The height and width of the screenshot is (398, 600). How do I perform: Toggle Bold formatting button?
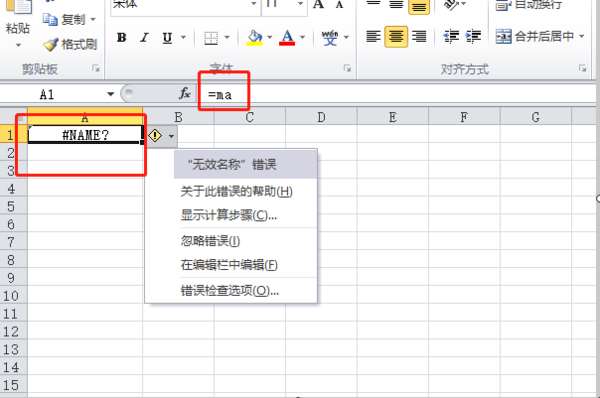(x=122, y=38)
